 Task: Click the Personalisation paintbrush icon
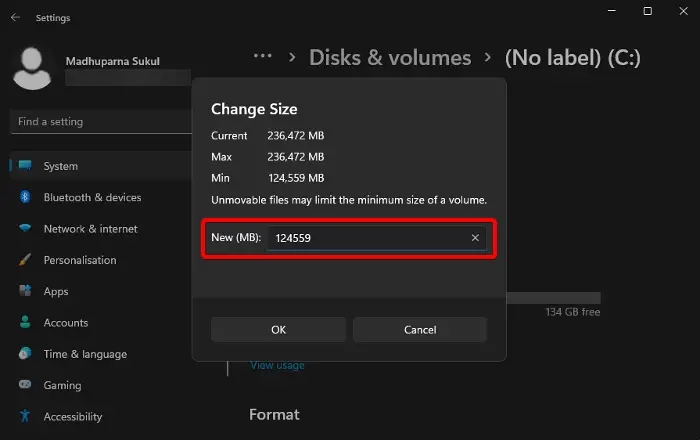click(x=25, y=260)
